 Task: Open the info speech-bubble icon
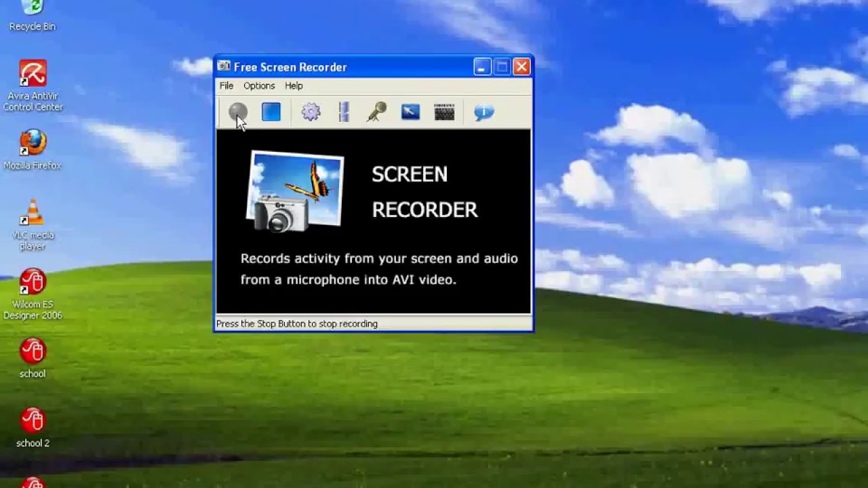(x=484, y=112)
